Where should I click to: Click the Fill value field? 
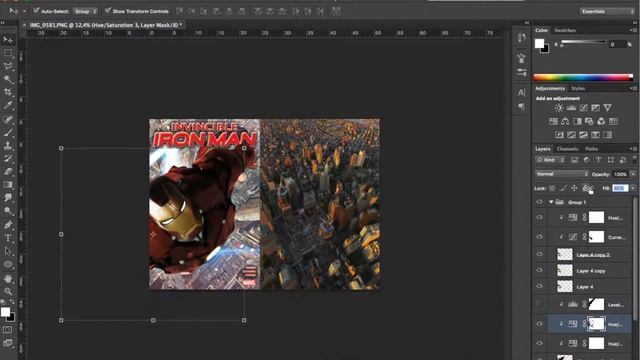coord(620,188)
